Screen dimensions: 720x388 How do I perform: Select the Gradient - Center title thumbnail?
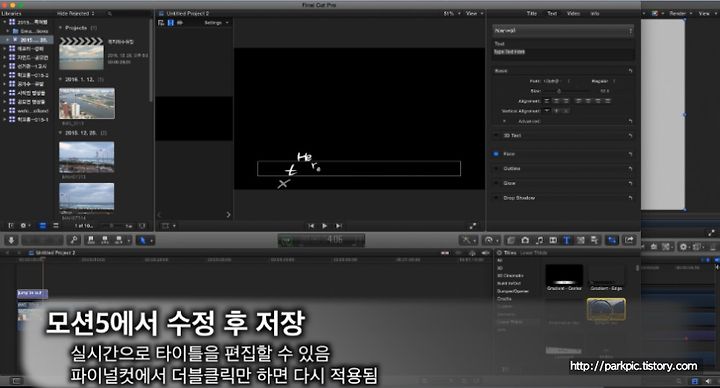point(564,276)
